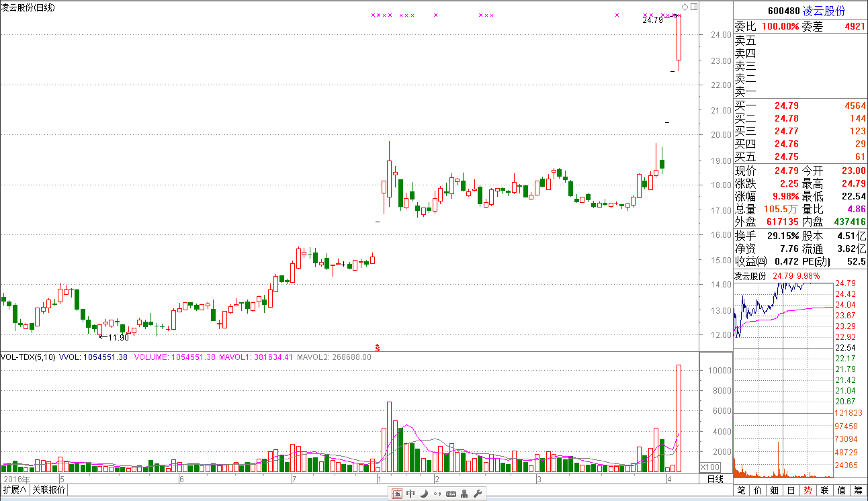Toggle the IME punctuation mode icon

coord(437,494)
